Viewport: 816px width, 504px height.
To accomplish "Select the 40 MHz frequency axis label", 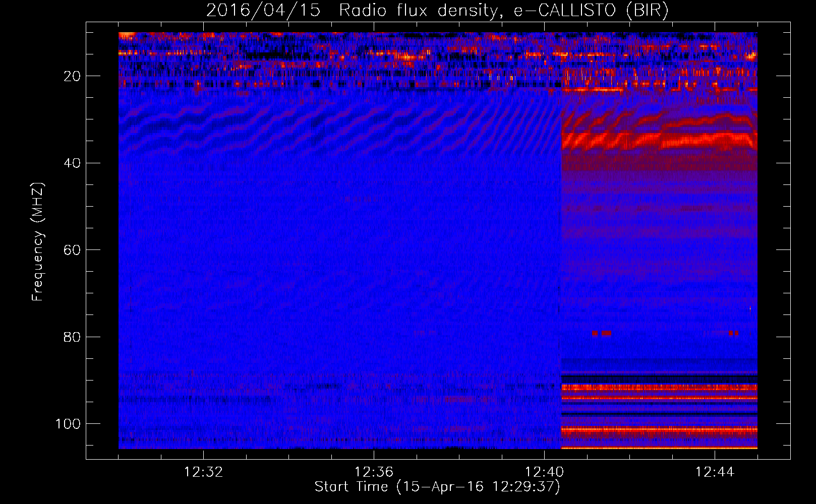I will [x=72, y=163].
